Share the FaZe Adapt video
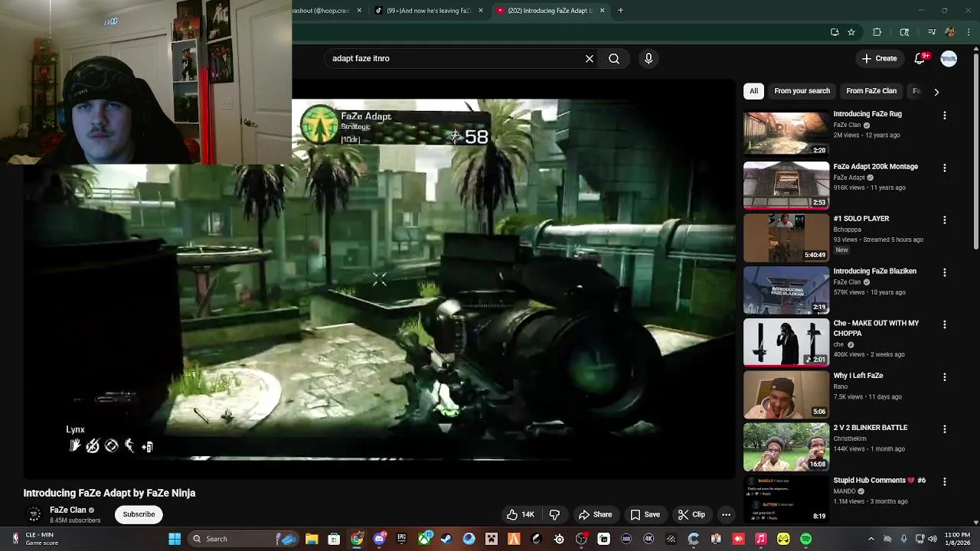Image resolution: width=980 pixels, height=551 pixels. coord(596,514)
